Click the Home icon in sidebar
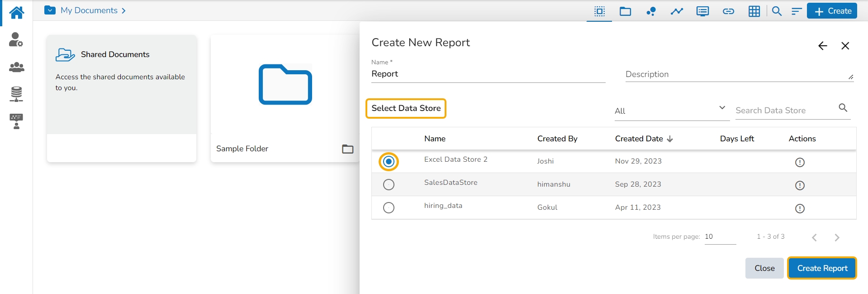This screenshot has width=868, height=294. 16,12
